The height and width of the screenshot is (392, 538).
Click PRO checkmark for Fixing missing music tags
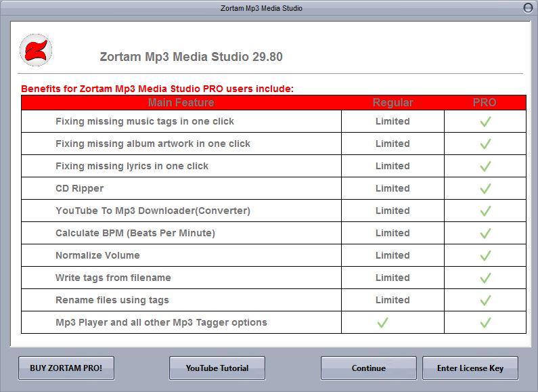[485, 121]
